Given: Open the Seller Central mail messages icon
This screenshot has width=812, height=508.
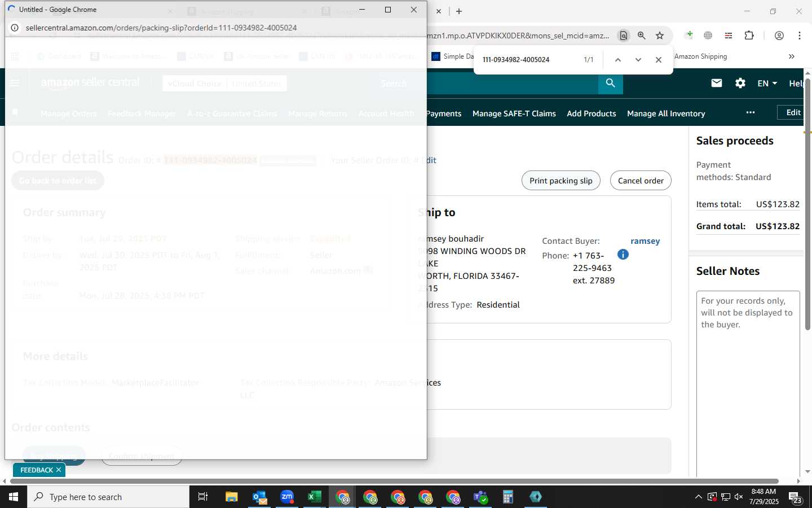Looking at the screenshot, I should click(717, 84).
